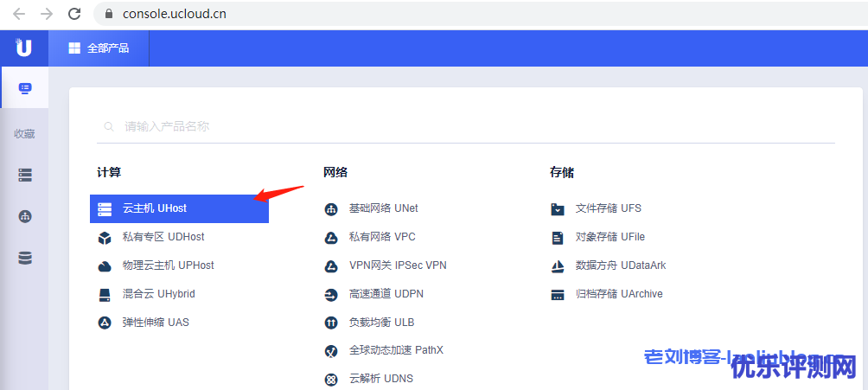Open the 收藏 favorites sidebar item
Screen dimensions: 868x390
(x=24, y=133)
